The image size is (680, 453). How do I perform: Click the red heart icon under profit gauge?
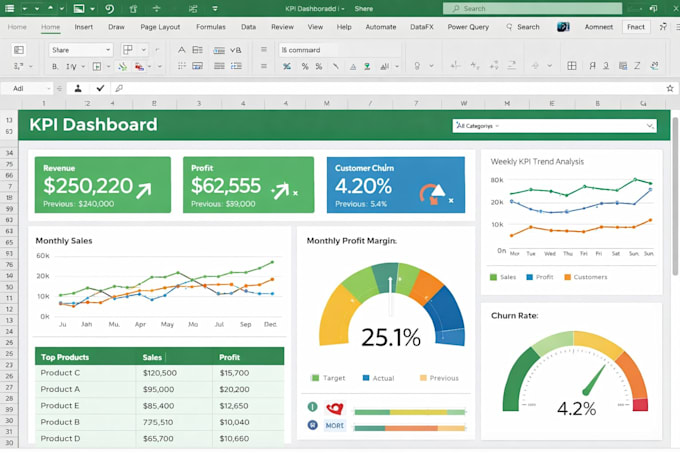click(x=335, y=408)
